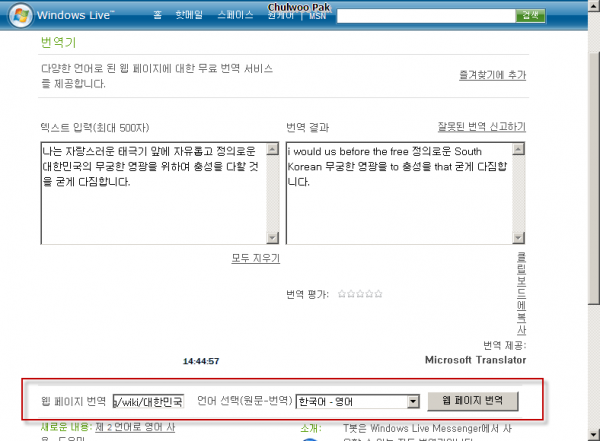Click the 모두 지우기 link
Image resolution: width=600 pixels, height=441 pixels.
pos(256,258)
